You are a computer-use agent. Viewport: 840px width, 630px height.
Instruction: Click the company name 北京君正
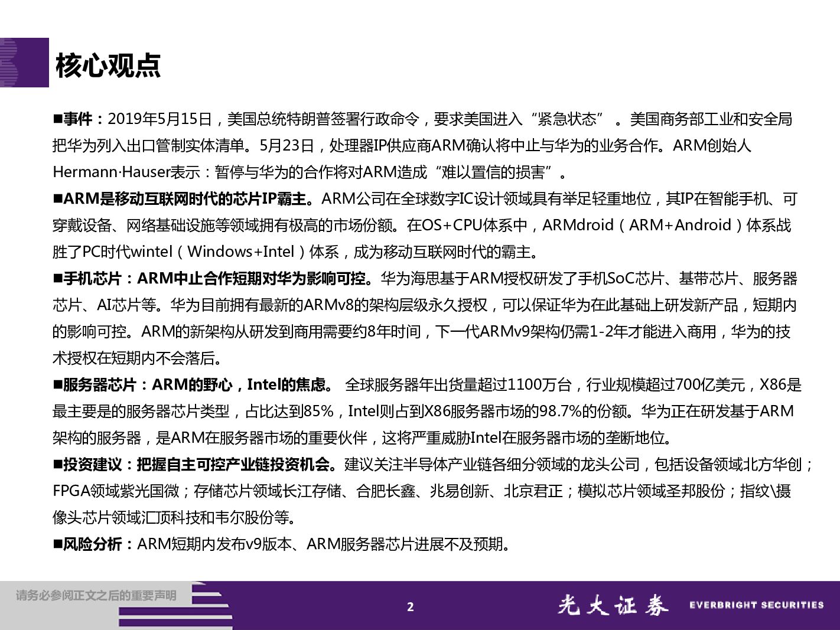click(x=533, y=491)
